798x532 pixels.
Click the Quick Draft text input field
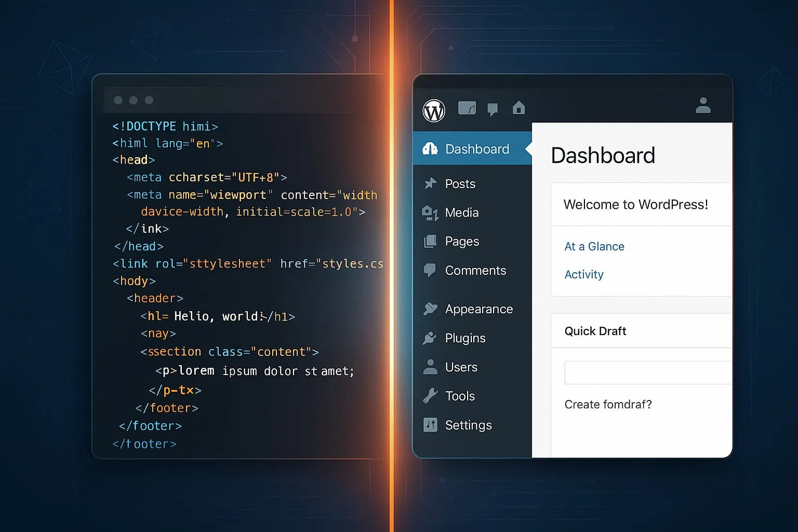point(647,373)
